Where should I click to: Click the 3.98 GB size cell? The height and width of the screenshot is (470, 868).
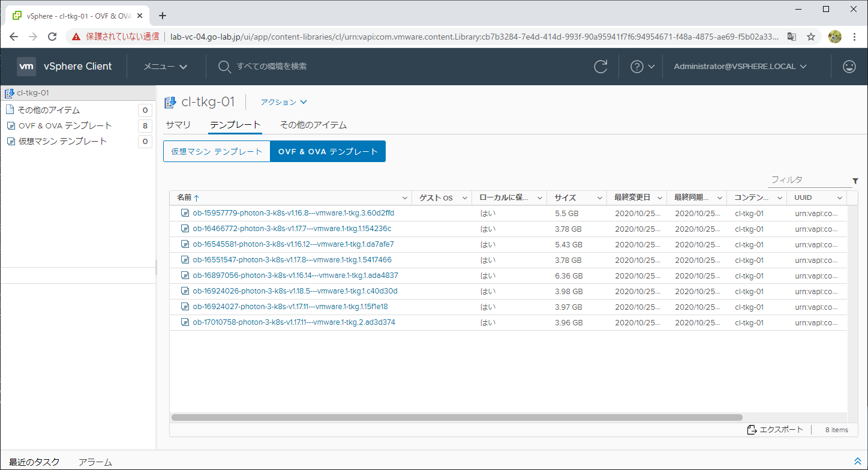(x=569, y=291)
